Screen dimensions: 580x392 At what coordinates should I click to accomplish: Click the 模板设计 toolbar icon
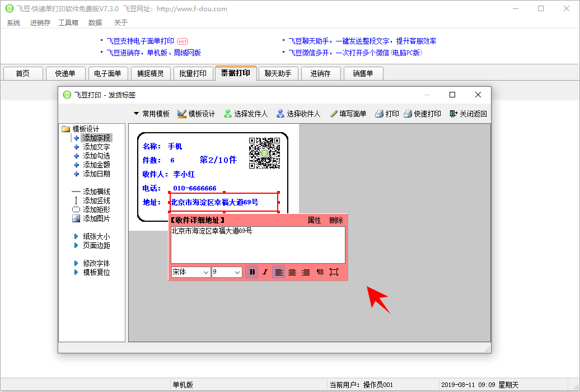pos(181,114)
